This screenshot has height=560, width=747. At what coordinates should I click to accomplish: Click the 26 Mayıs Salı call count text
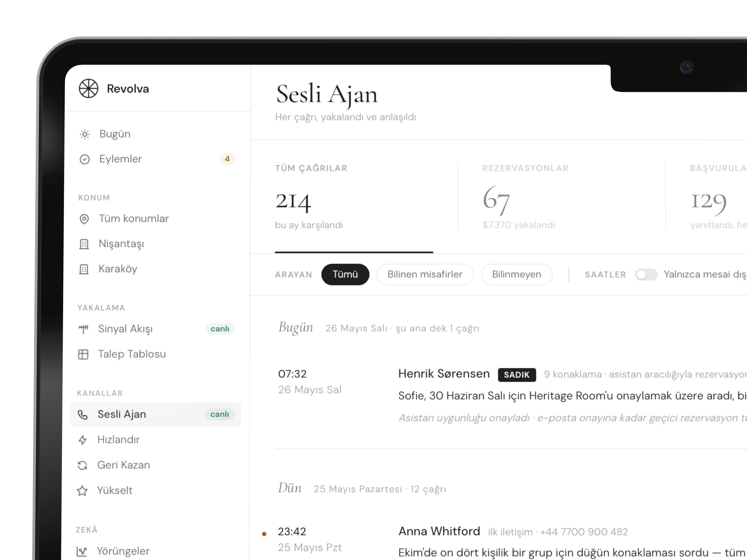tap(402, 328)
